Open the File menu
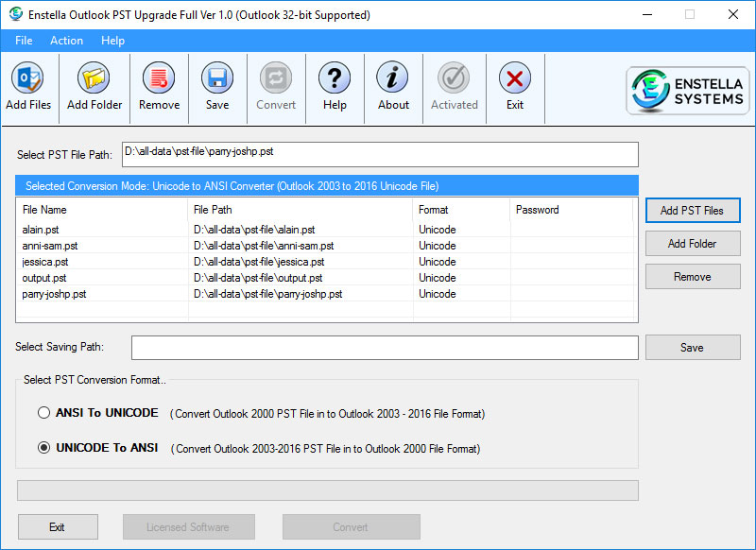Viewport: 756px width, 550px height. [24, 41]
